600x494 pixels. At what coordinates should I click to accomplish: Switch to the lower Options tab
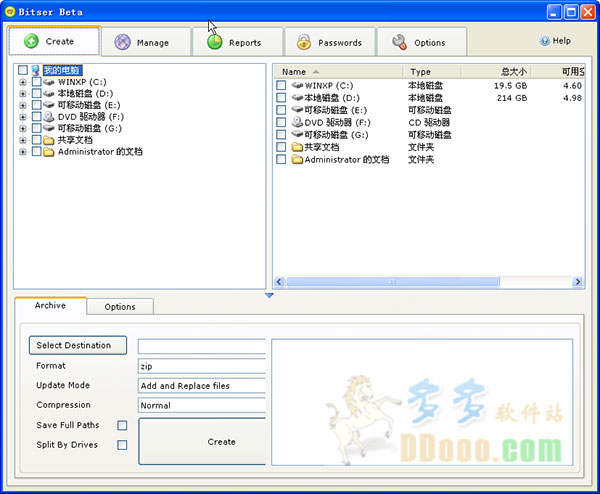click(120, 307)
